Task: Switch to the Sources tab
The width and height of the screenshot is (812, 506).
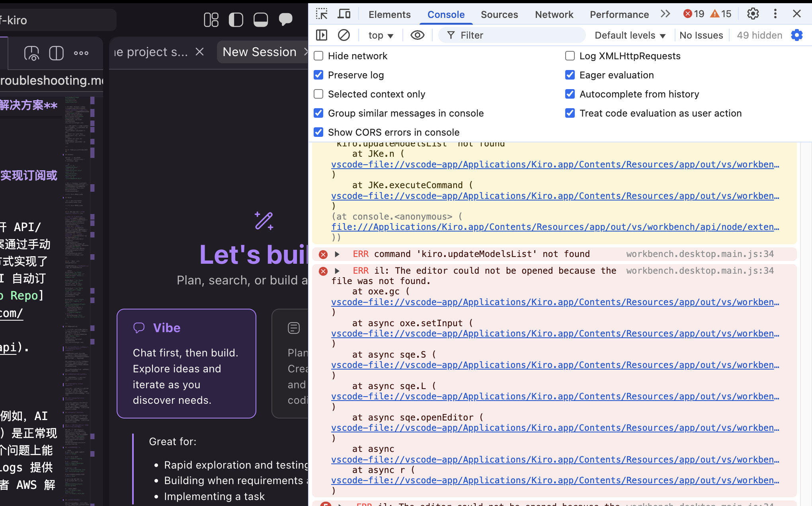Action: (499, 15)
